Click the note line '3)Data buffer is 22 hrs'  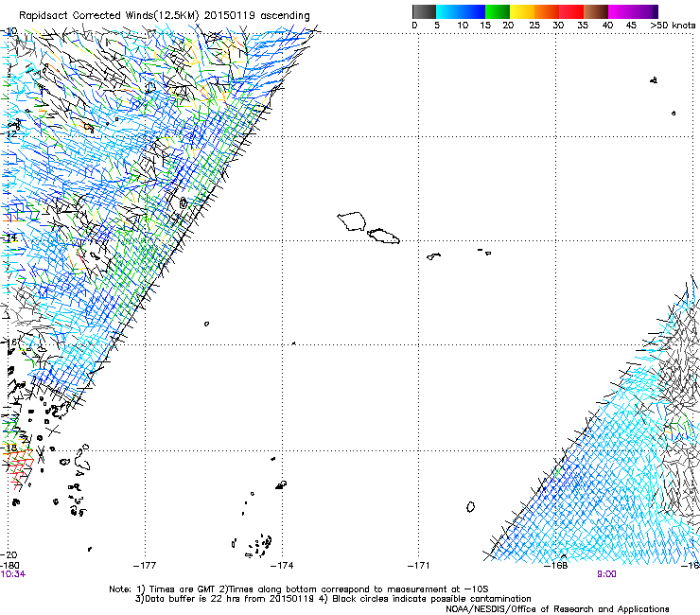(333, 599)
